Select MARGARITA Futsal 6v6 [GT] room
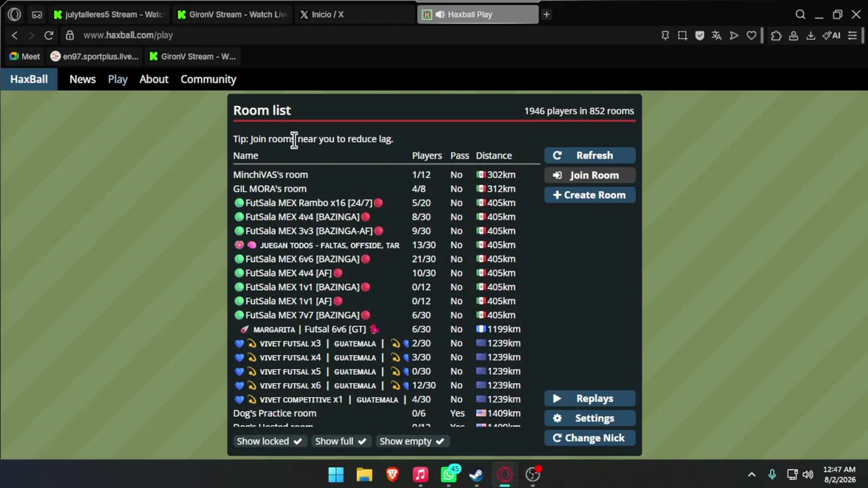The width and height of the screenshot is (868, 488). coord(387,329)
